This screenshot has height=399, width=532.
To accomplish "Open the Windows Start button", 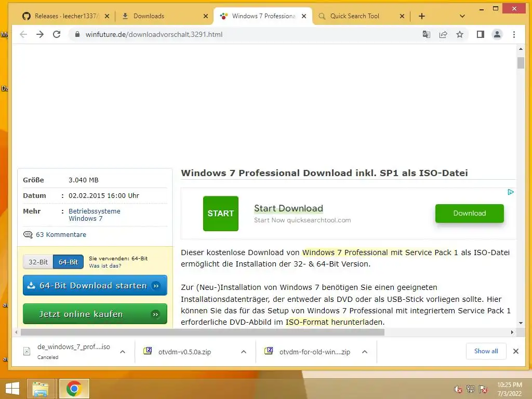I will [x=12, y=389].
